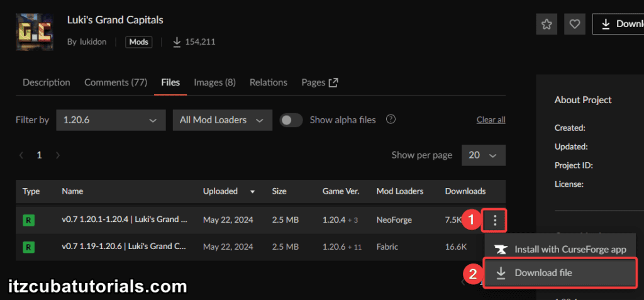The width and height of the screenshot is (644, 300).
Task: Click the help icon beside Show alpha files
Action: (x=391, y=119)
